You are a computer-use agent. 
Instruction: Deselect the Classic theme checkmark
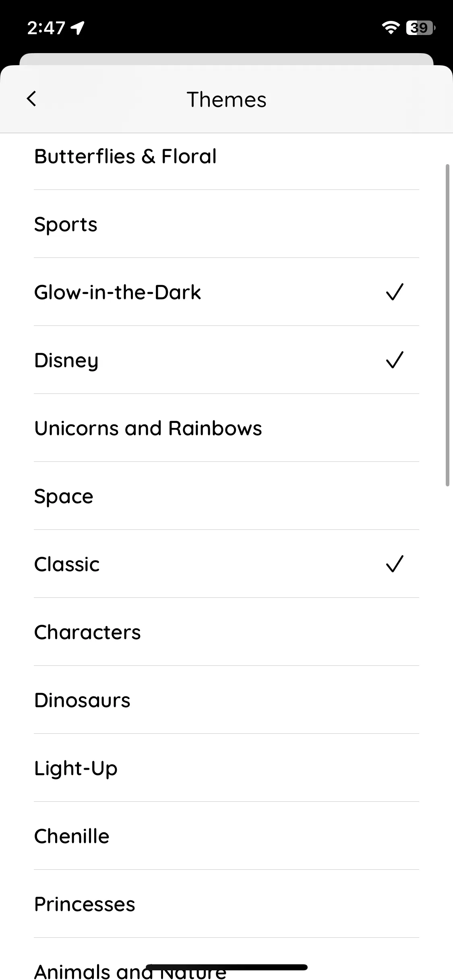395,564
